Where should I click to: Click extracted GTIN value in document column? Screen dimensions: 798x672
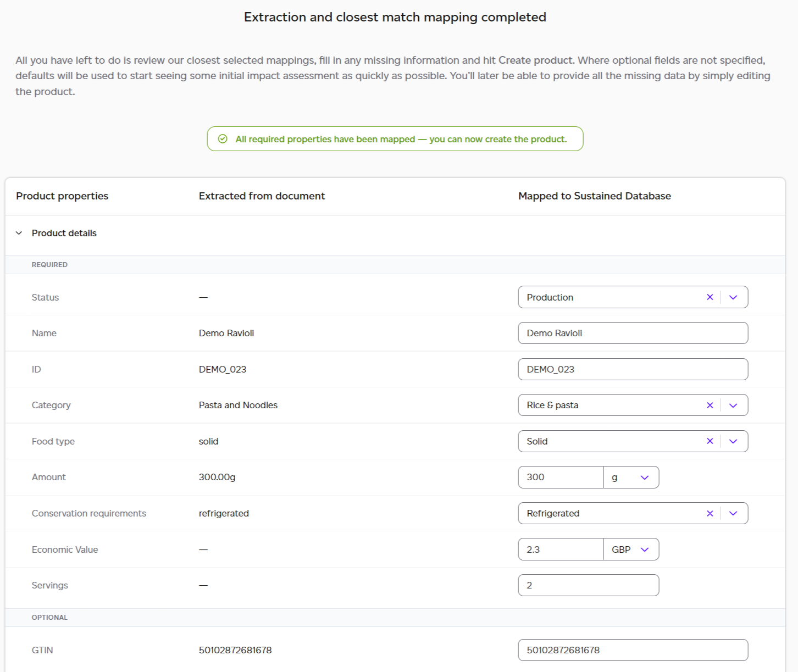point(235,650)
